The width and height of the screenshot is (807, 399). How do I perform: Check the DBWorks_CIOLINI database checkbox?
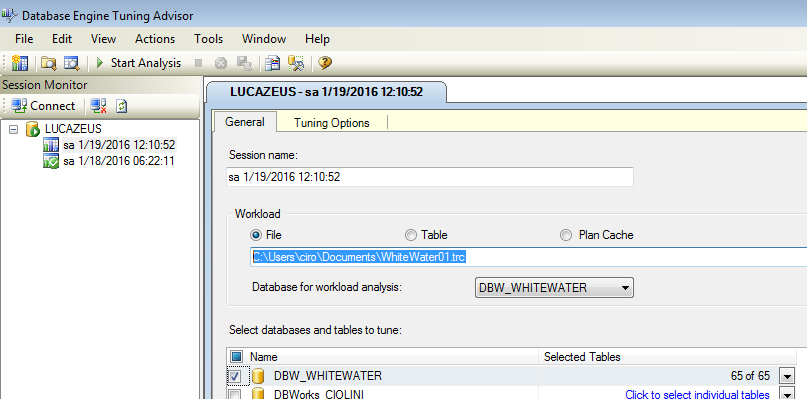click(235, 395)
